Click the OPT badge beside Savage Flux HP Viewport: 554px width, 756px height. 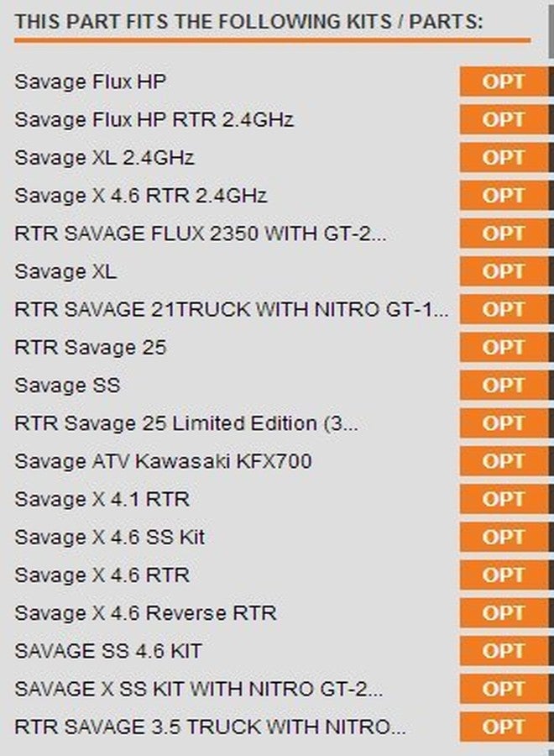(504, 82)
